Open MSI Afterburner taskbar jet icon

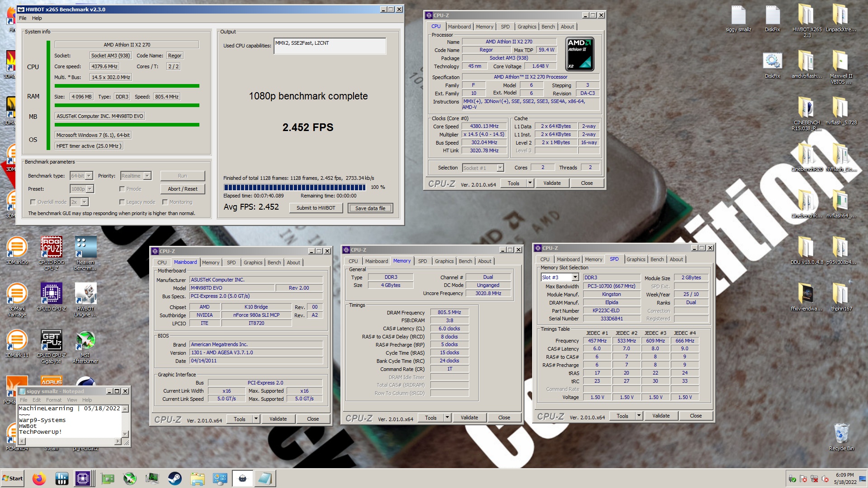click(130, 479)
